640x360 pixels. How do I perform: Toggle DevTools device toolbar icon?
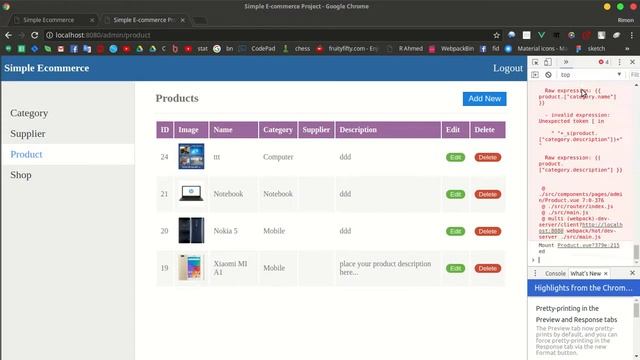548,62
